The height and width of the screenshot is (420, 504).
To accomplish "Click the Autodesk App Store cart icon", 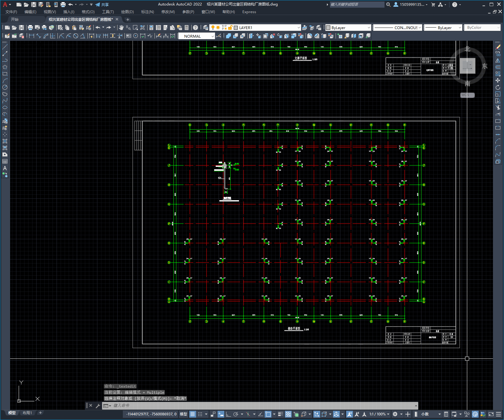I will (x=433, y=5).
